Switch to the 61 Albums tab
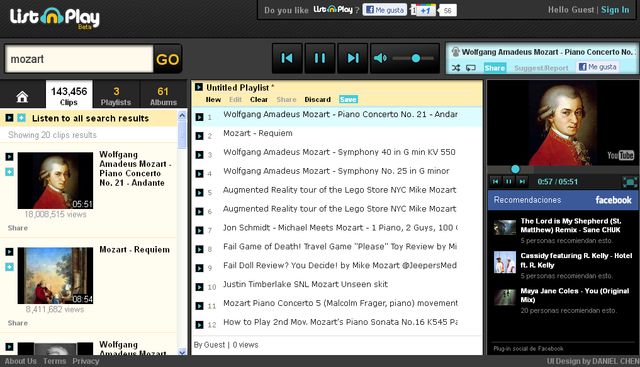Screen dimensions: 640x367 (163, 96)
